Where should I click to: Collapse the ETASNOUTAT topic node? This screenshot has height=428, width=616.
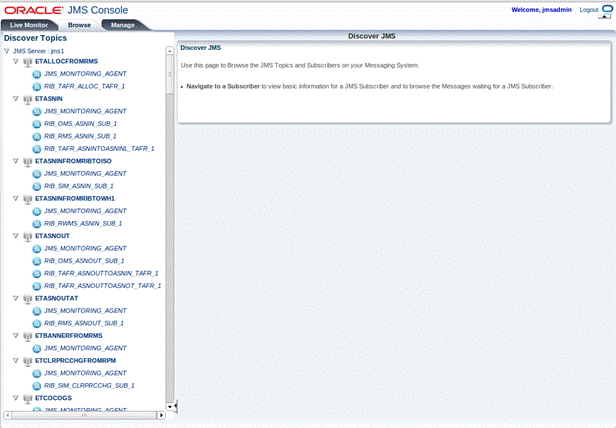click(x=16, y=298)
